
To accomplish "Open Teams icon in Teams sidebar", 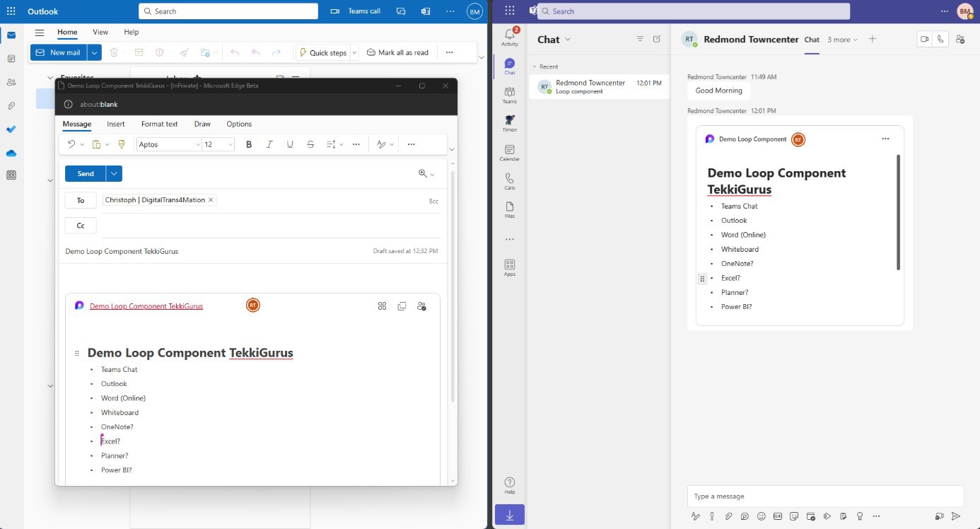I will (x=510, y=95).
